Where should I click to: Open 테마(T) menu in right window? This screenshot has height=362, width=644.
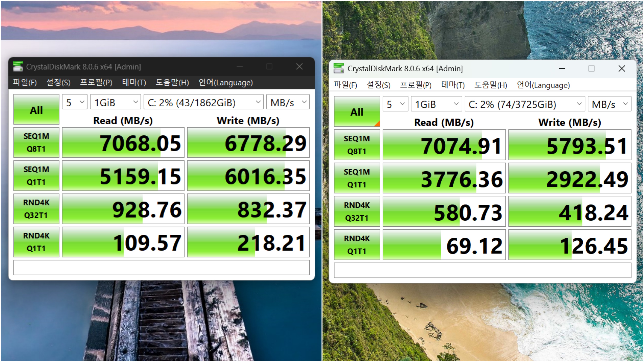453,85
